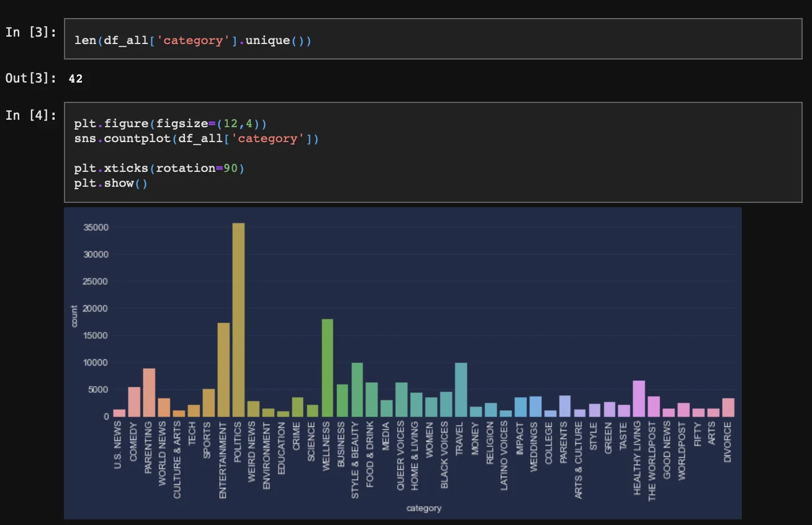This screenshot has width=812, height=525.
Task: Click the pink HEALTHY LIVING bar
Action: click(639, 398)
